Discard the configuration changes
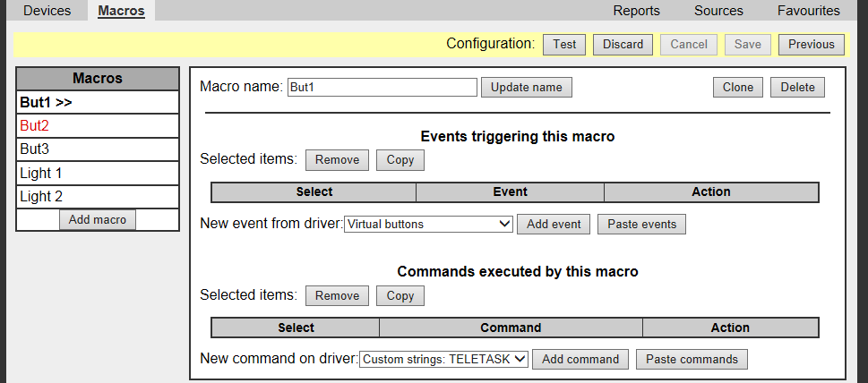868x383 pixels. pyautogui.click(x=623, y=45)
